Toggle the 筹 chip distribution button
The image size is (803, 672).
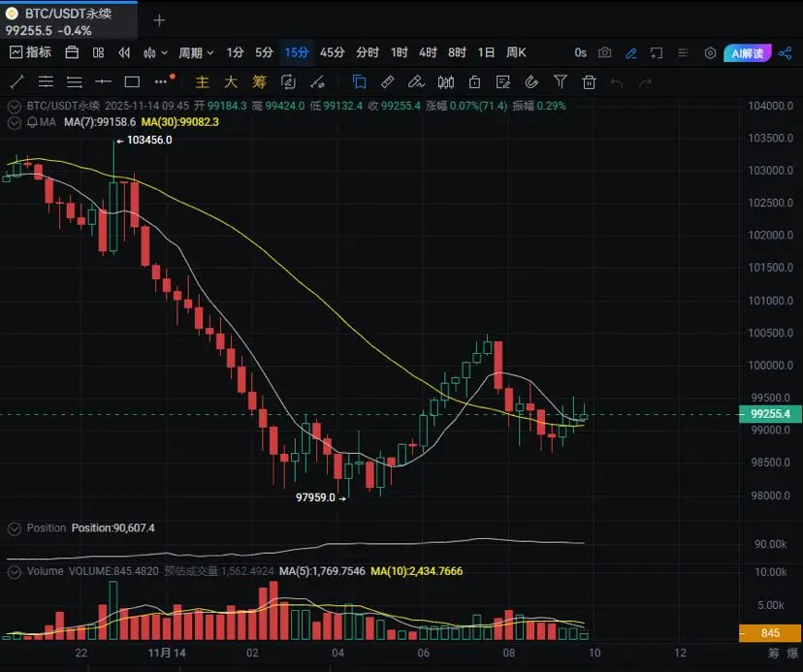260,82
